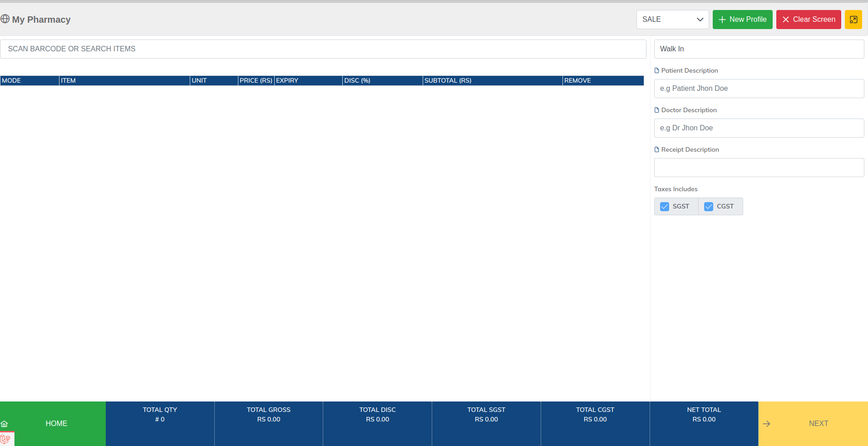The width and height of the screenshot is (868, 446).
Task: Click the globe icon beside My Pharmacy
Action: (x=5, y=19)
